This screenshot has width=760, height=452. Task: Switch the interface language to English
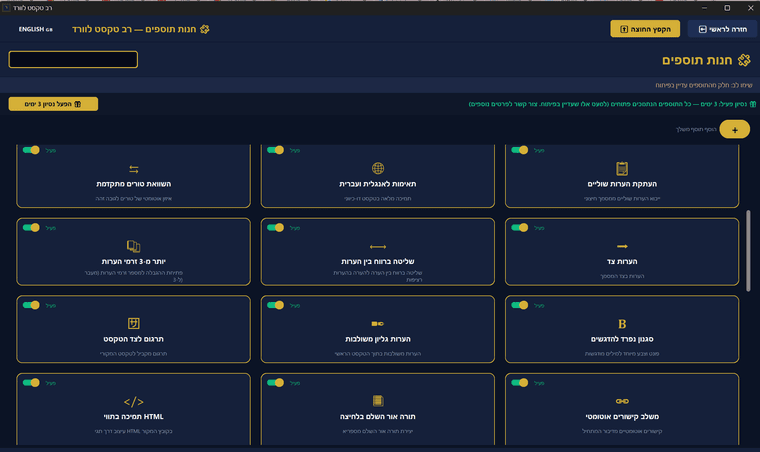[x=35, y=29]
